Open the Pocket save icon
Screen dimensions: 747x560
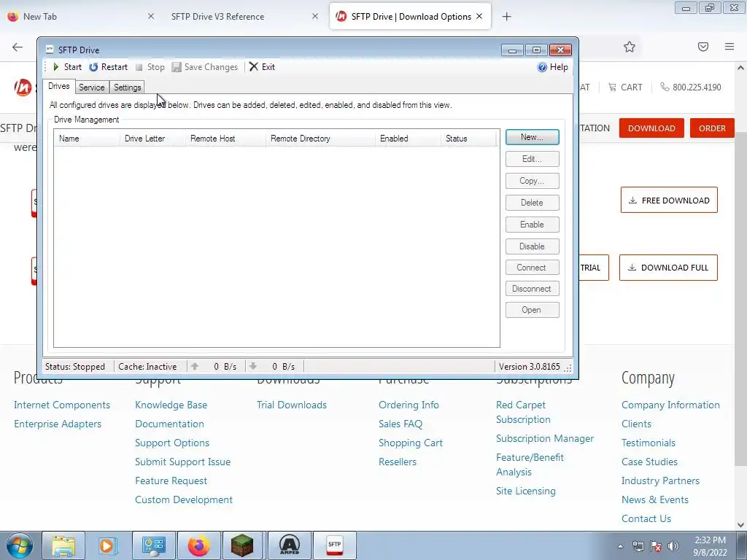pos(703,47)
